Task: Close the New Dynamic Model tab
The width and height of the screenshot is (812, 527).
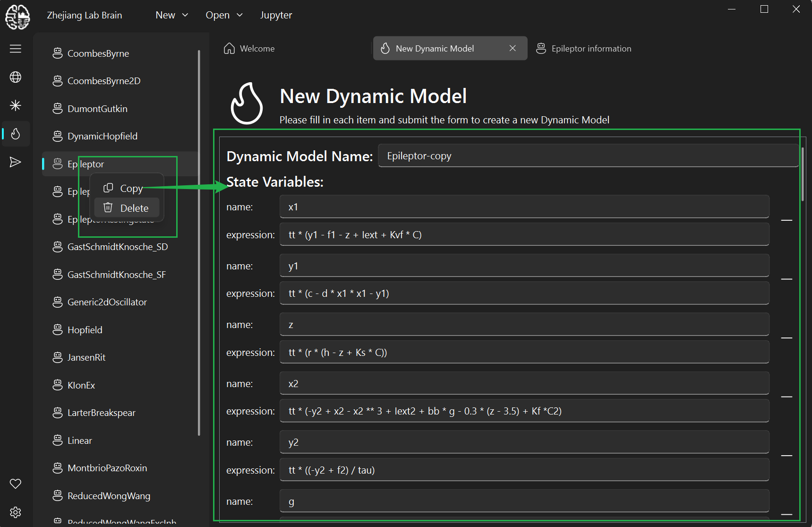Action: click(x=513, y=48)
